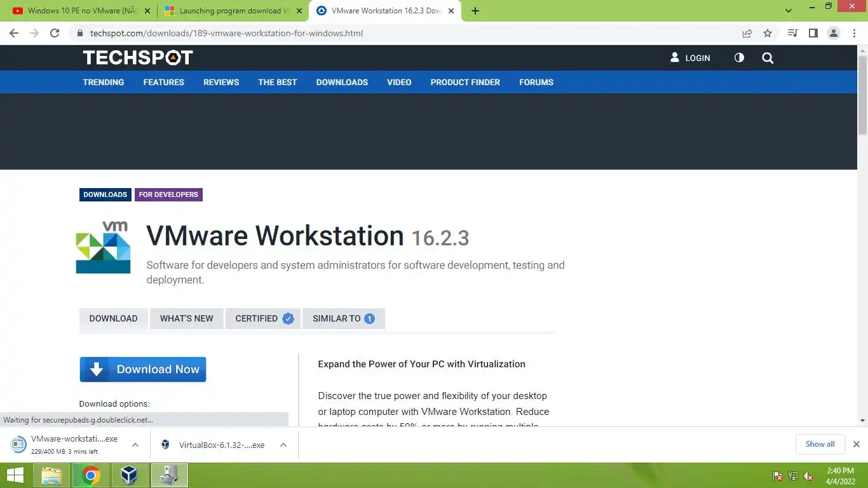Close the Windows 10 PE YouTube tab
Screen dimensions: 868x488
click(x=147, y=11)
